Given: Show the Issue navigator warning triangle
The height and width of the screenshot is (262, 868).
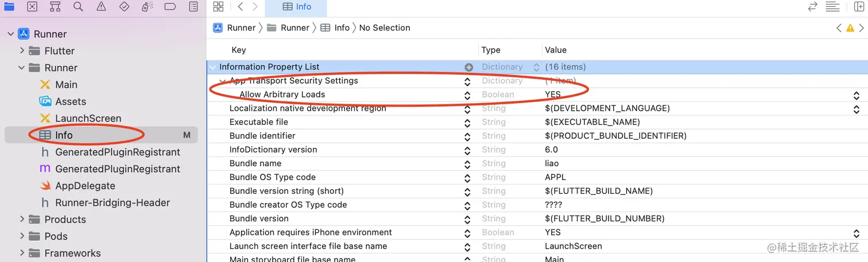Looking at the screenshot, I should pyautogui.click(x=101, y=7).
